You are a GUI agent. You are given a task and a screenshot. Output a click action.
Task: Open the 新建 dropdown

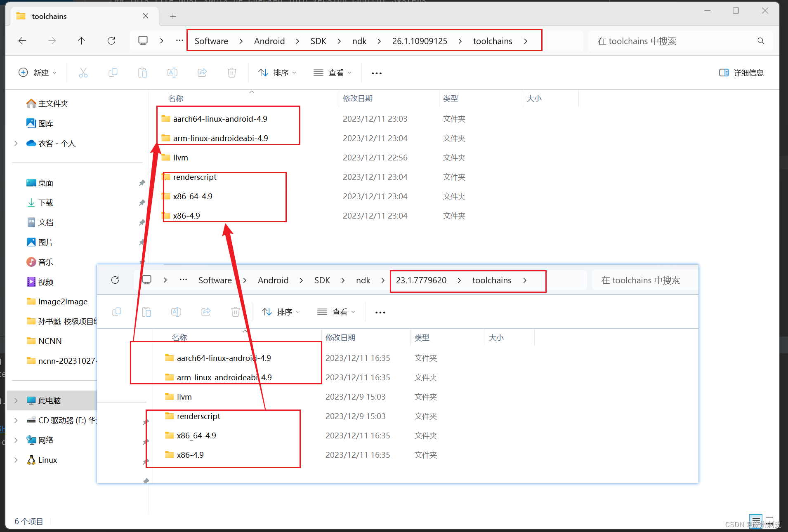[x=38, y=73]
